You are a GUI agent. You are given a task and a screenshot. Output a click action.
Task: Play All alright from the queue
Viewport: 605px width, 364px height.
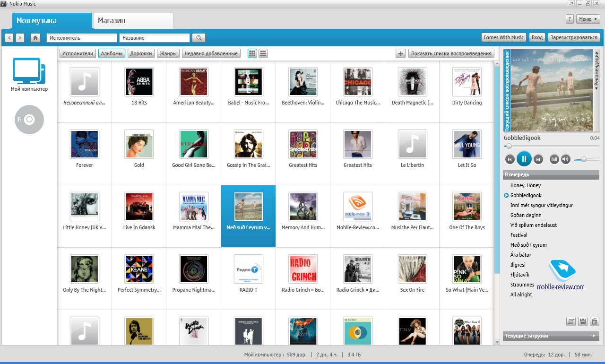521,295
